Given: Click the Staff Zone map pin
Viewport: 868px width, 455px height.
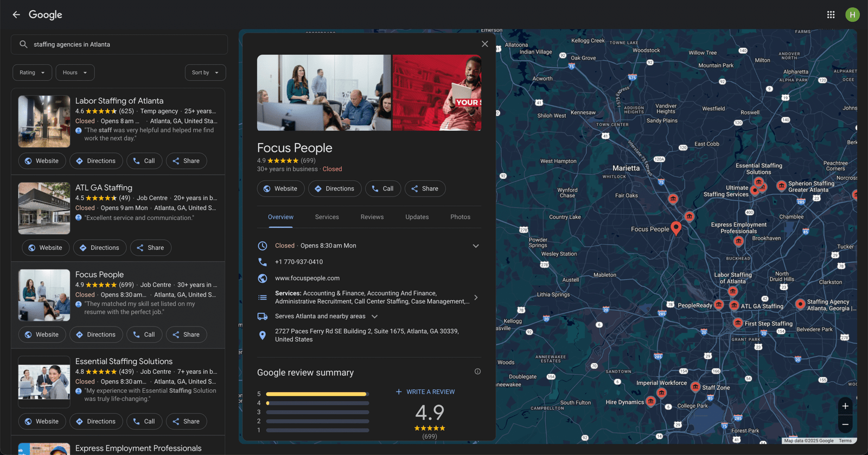Looking at the screenshot, I should tap(695, 387).
